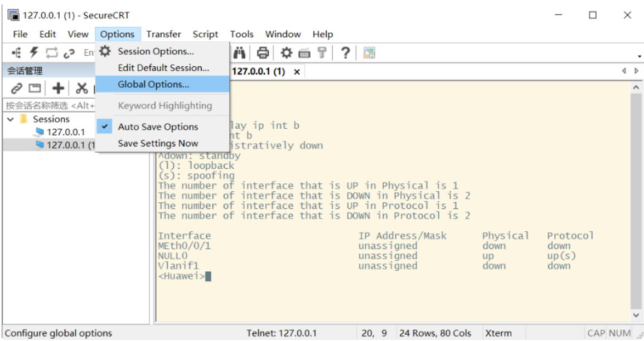This screenshot has height=341, width=644.
Task: Click the Session Manager toolbar icon
Action: [x=17, y=53]
